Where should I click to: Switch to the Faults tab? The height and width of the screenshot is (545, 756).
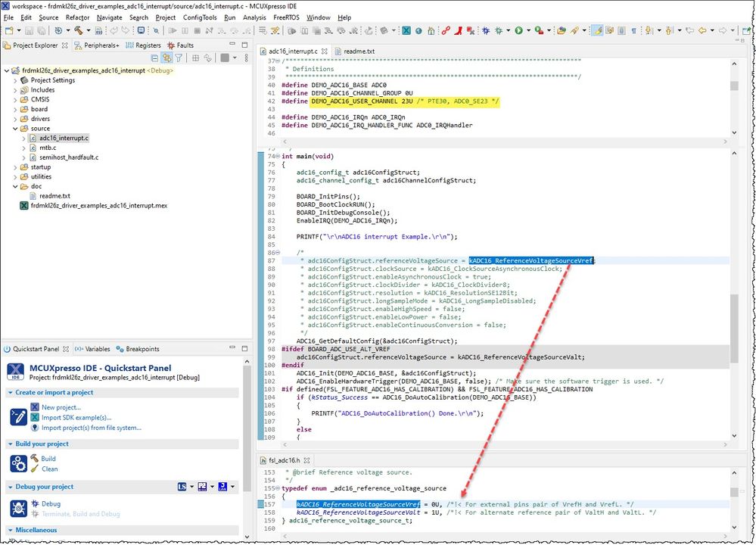coord(181,45)
